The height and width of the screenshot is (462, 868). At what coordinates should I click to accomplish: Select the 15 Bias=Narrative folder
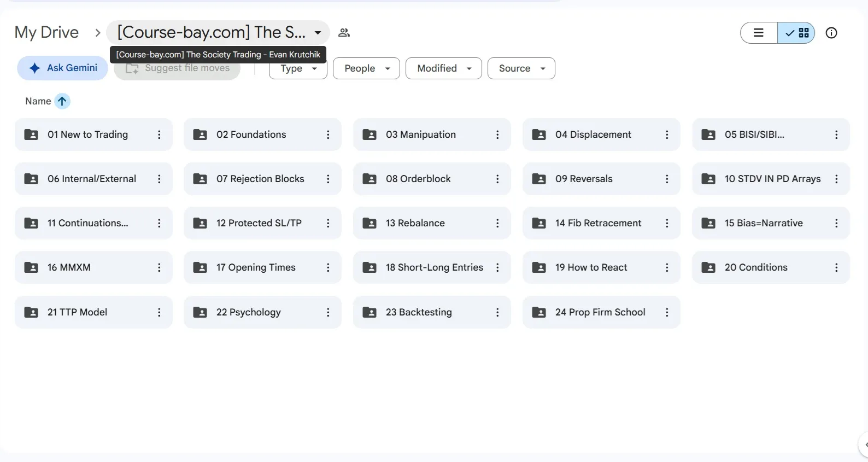771,223
